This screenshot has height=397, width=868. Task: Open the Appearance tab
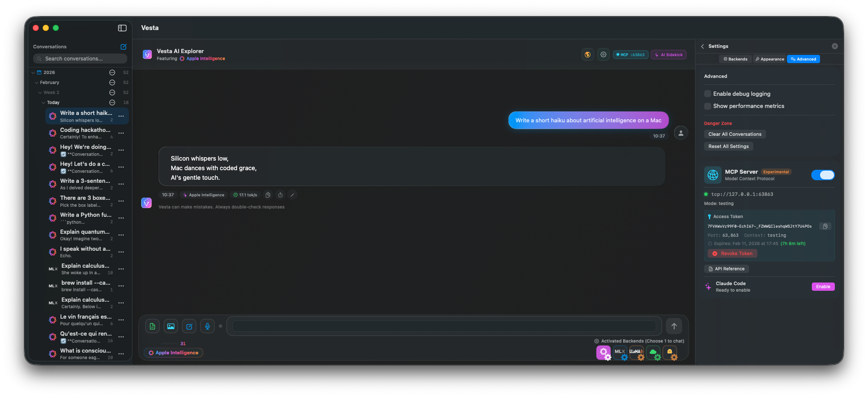[x=770, y=59]
